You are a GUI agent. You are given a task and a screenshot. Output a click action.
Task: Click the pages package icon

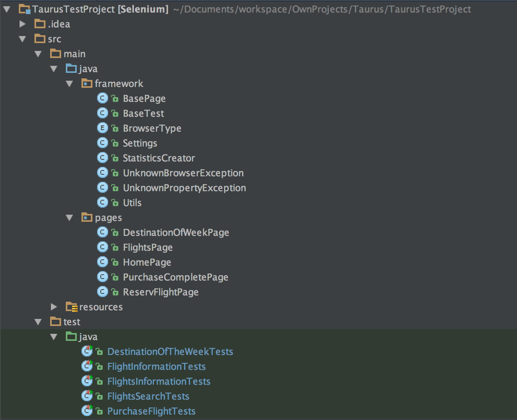(87, 217)
